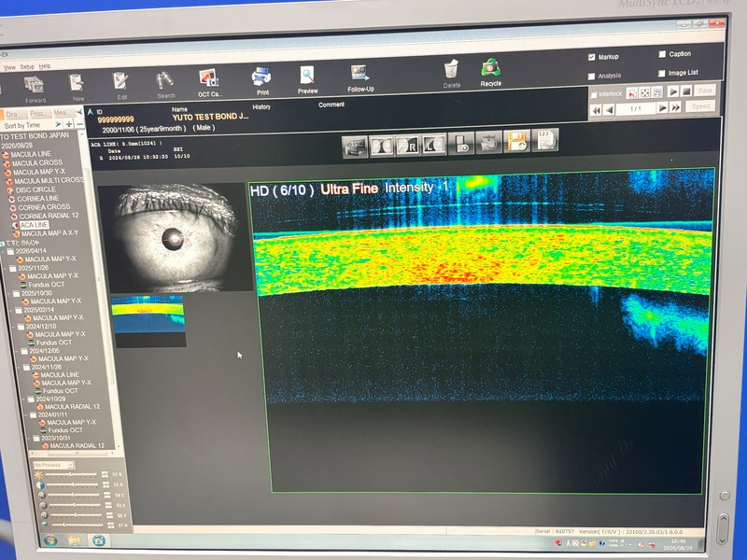Enable the Image List checkbox
Screen dimensions: 747x560
661,74
